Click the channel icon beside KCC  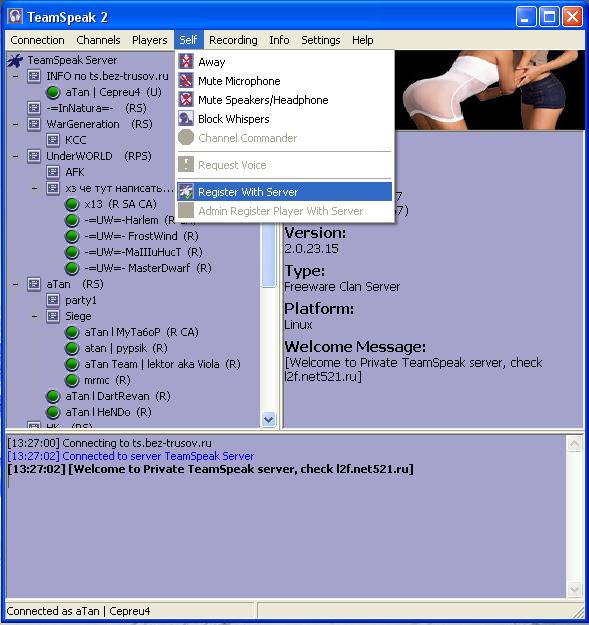pyautogui.click(x=53, y=140)
